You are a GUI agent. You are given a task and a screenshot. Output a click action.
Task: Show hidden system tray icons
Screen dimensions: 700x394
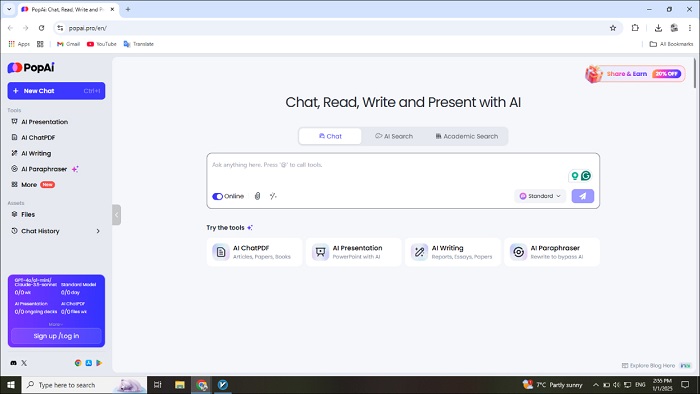point(596,385)
